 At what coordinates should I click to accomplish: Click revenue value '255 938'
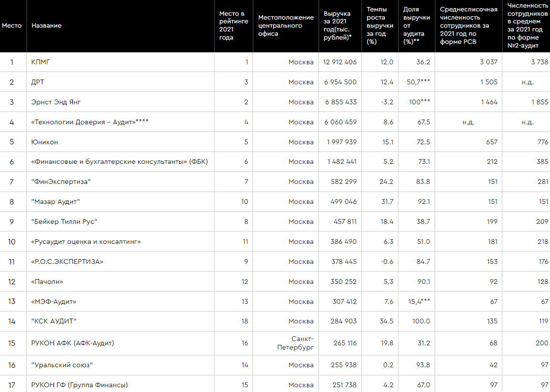click(344, 365)
